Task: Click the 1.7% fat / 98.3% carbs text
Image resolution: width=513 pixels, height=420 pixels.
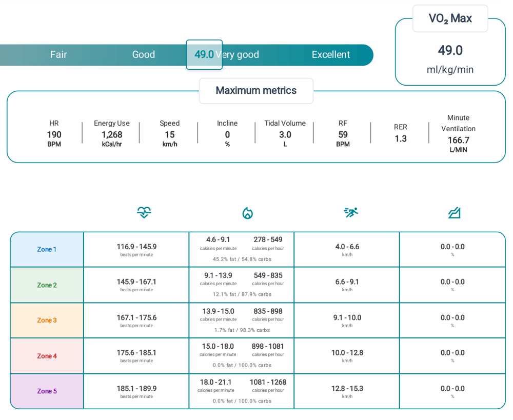Action: [242, 330]
